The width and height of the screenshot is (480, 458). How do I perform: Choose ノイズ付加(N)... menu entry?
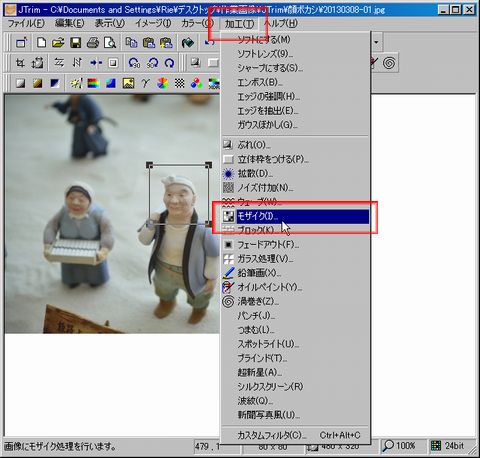pos(296,188)
